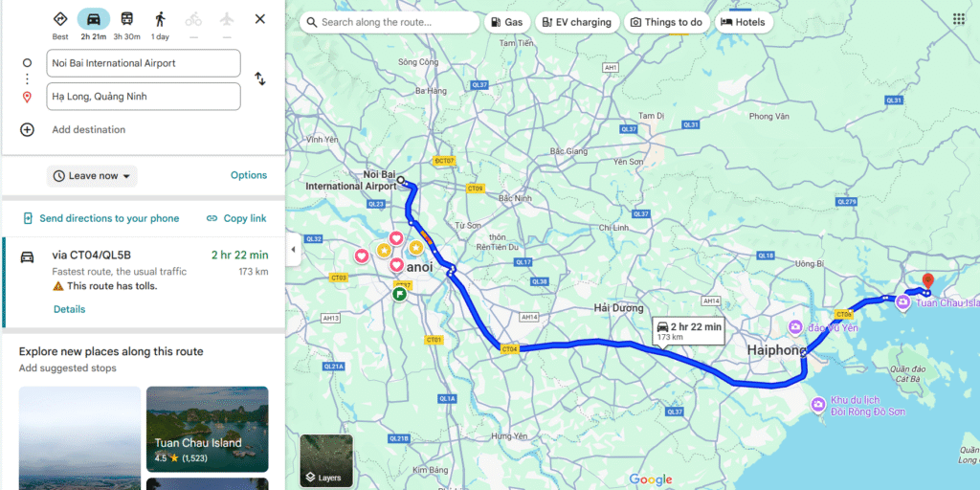980x490 pixels.
Task: Close the directions panel
Action: 260,19
